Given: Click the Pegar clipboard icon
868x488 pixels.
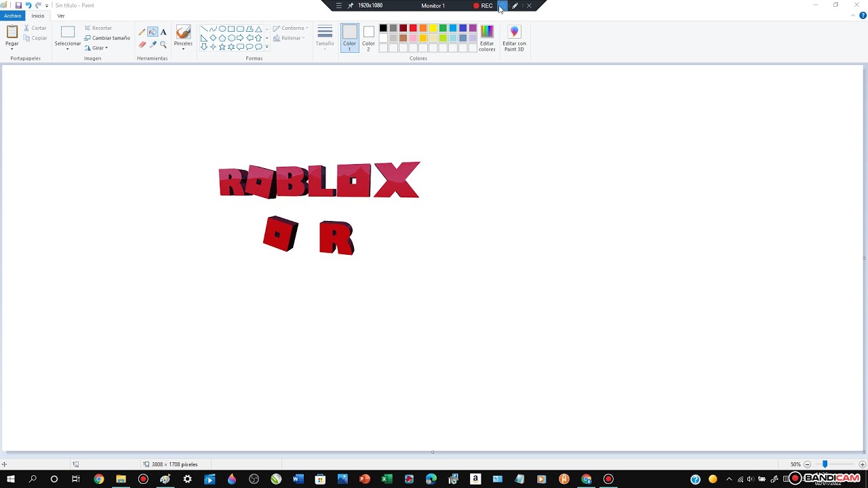Looking at the screenshot, I should [12, 32].
